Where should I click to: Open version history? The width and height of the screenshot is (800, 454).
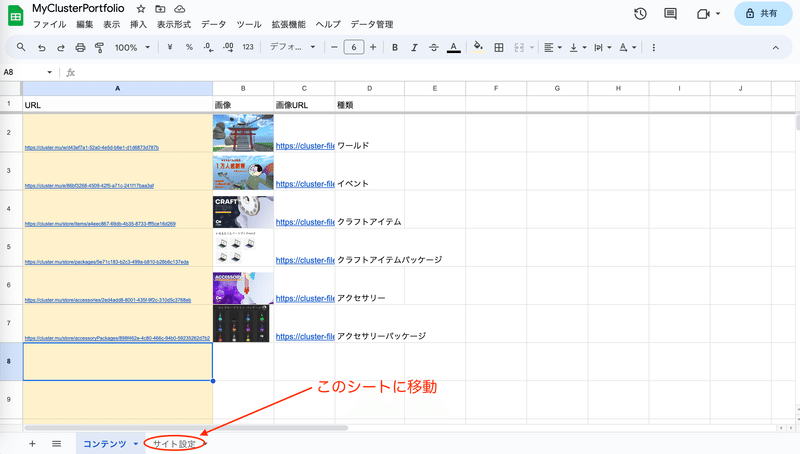pos(640,14)
